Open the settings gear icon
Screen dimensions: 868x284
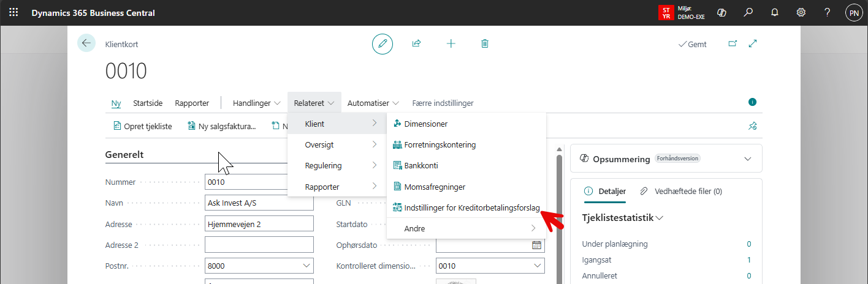coord(801,13)
